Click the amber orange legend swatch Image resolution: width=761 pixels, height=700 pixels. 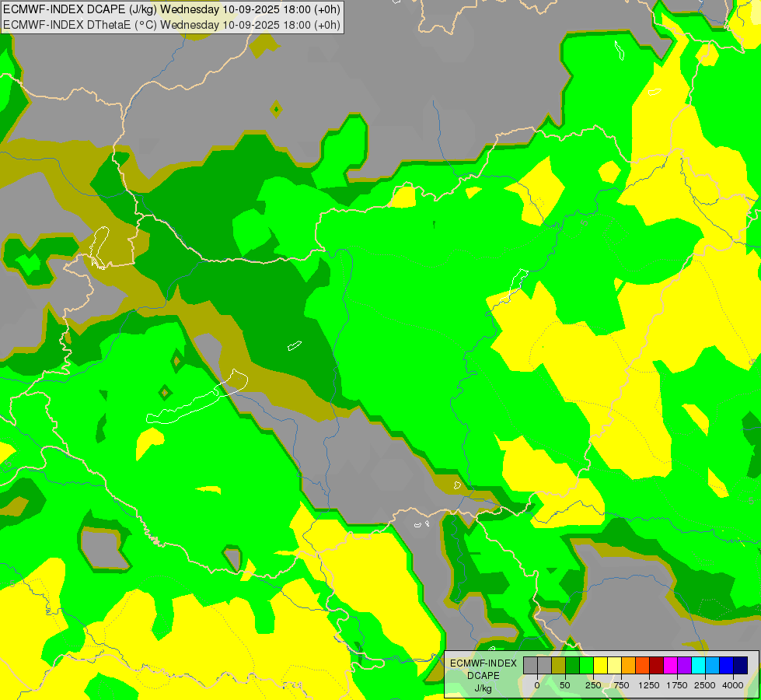[x=629, y=665]
